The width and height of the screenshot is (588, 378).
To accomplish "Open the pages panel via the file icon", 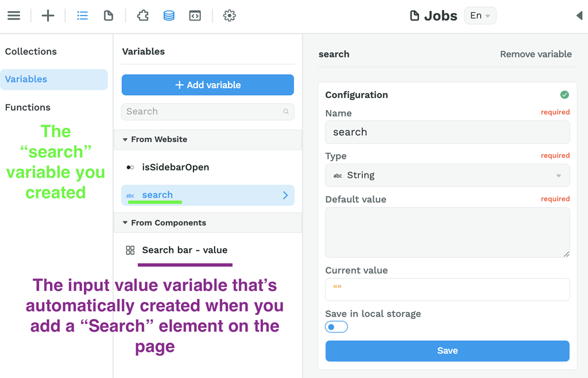I will coord(109,15).
